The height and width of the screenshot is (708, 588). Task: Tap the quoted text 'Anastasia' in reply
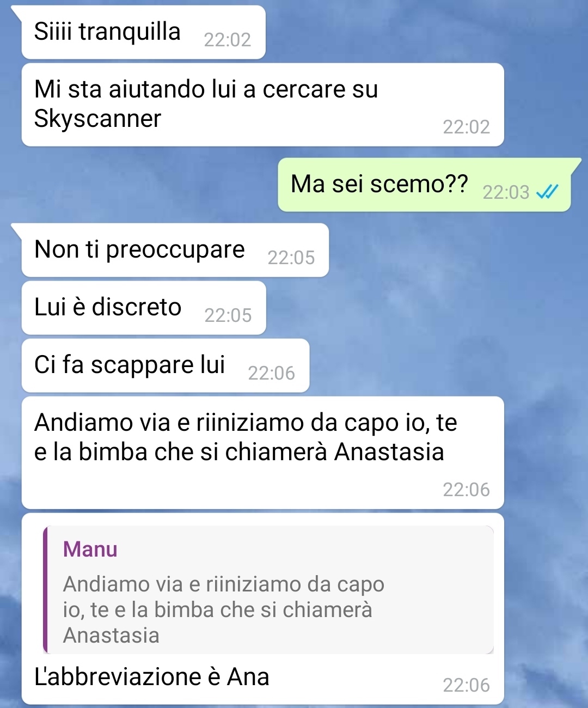pos(112,636)
